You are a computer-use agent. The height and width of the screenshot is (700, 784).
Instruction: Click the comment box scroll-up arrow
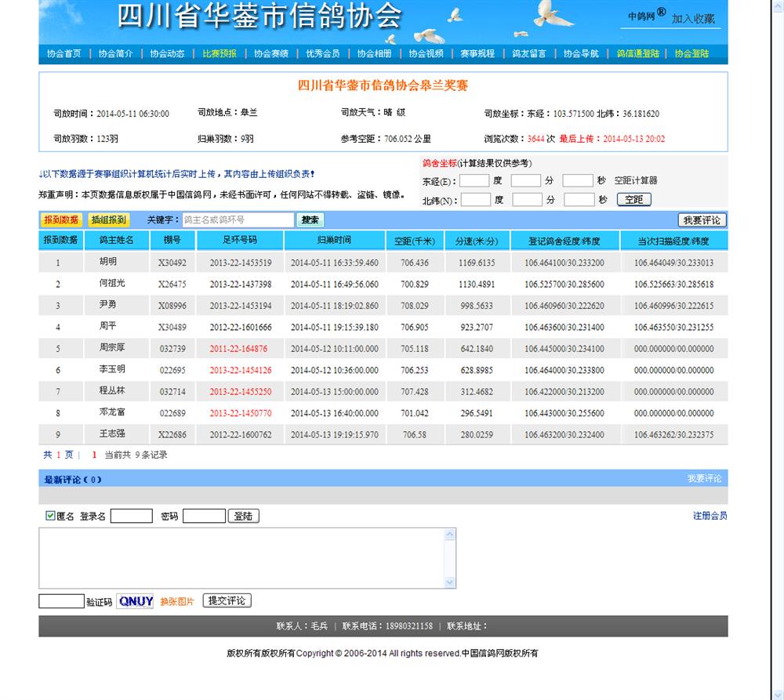(449, 535)
